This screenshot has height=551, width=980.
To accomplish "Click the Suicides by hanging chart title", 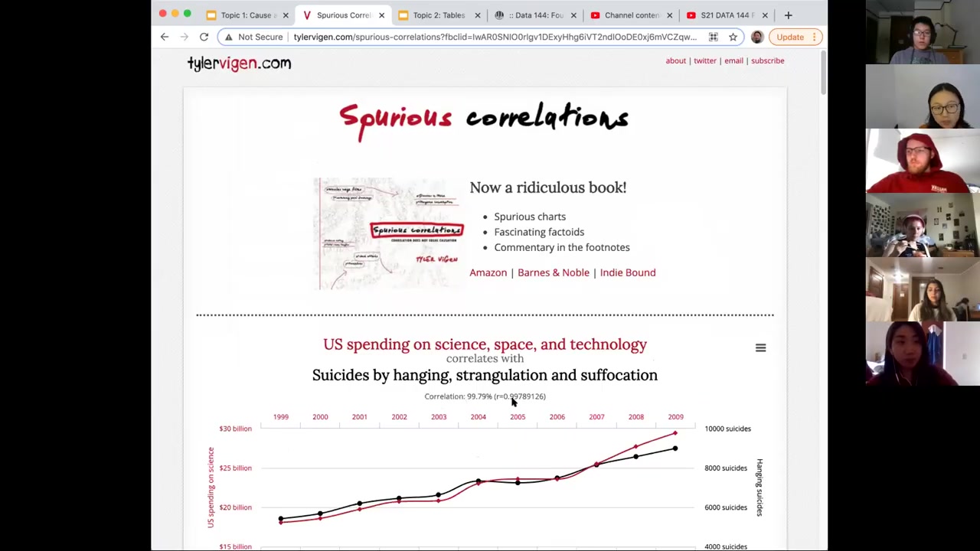I will (x=485, y=375).
